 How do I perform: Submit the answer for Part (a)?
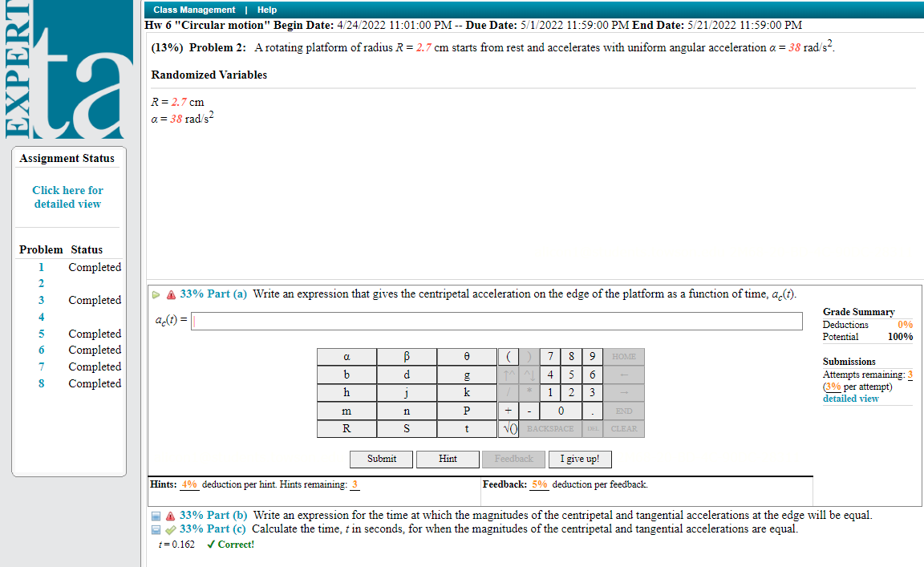381,459
